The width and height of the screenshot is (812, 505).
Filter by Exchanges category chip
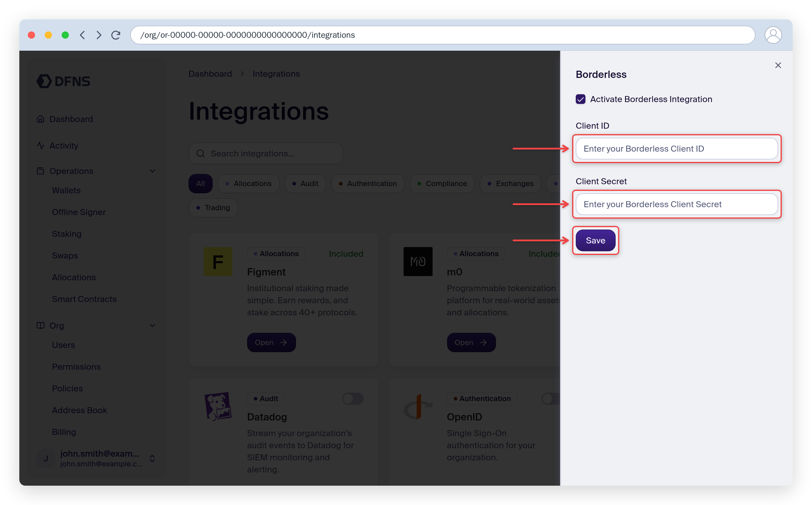510,184
